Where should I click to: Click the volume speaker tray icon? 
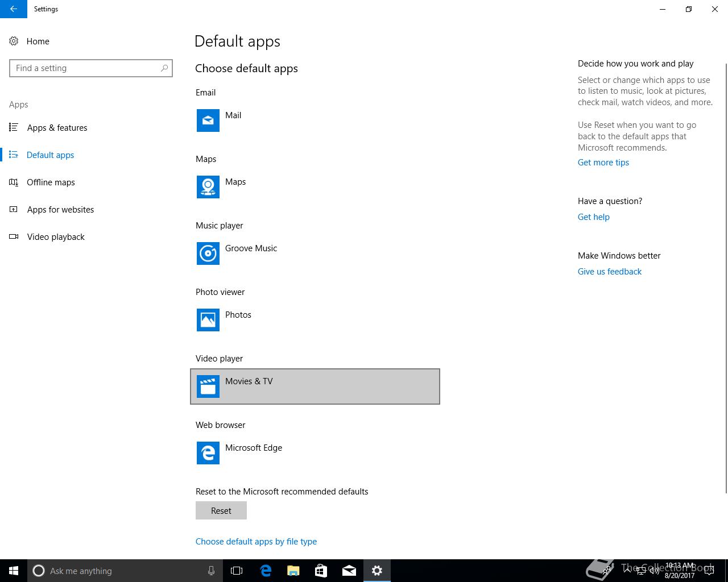[654, 571]
